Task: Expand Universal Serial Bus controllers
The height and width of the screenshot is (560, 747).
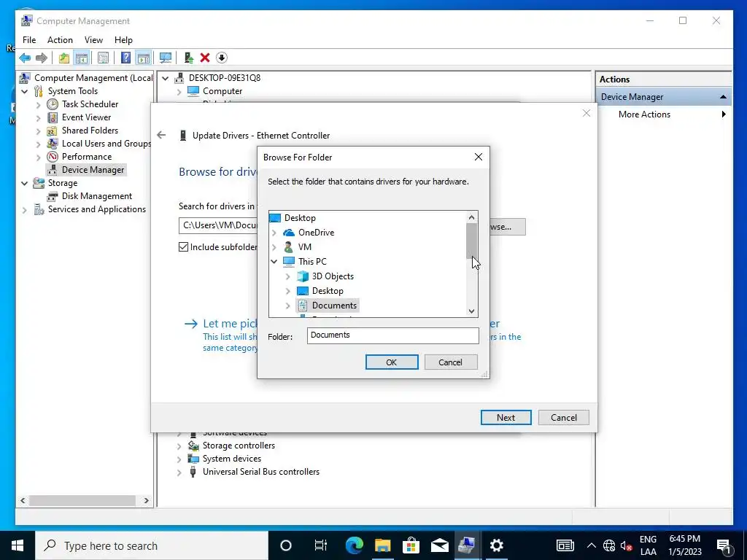Action: (x=179, y=472)
